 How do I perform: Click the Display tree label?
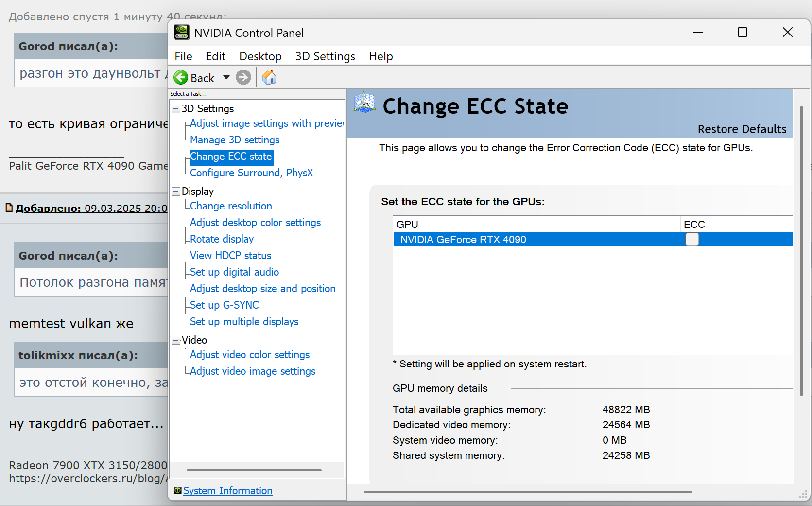197,192
